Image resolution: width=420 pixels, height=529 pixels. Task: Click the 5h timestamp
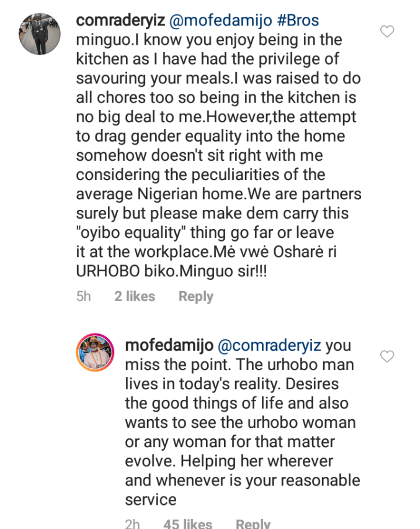click(83, 297)
